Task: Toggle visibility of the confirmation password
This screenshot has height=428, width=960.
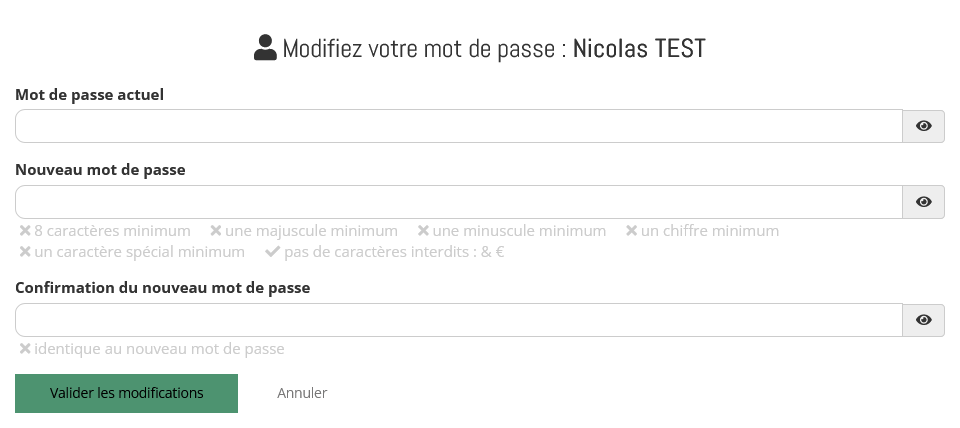Action: click(923, 320)
